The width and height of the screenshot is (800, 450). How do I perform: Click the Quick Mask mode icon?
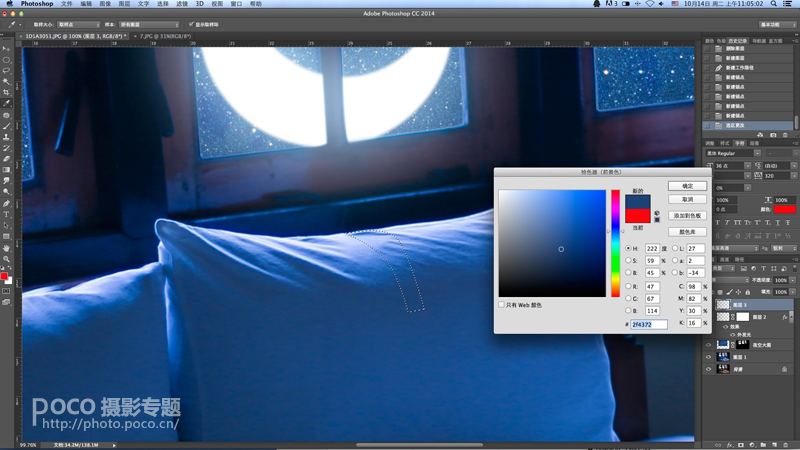(x=6, y=291)
